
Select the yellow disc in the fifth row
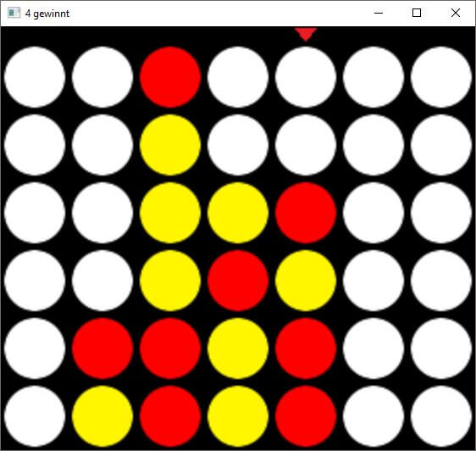coord(238,348)
